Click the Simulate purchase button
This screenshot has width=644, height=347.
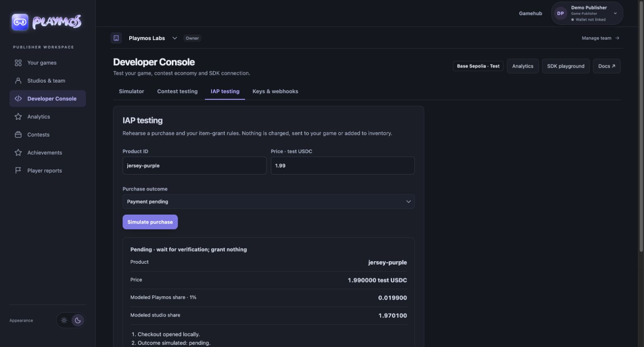pyautogui.click(x=150, y=222)
